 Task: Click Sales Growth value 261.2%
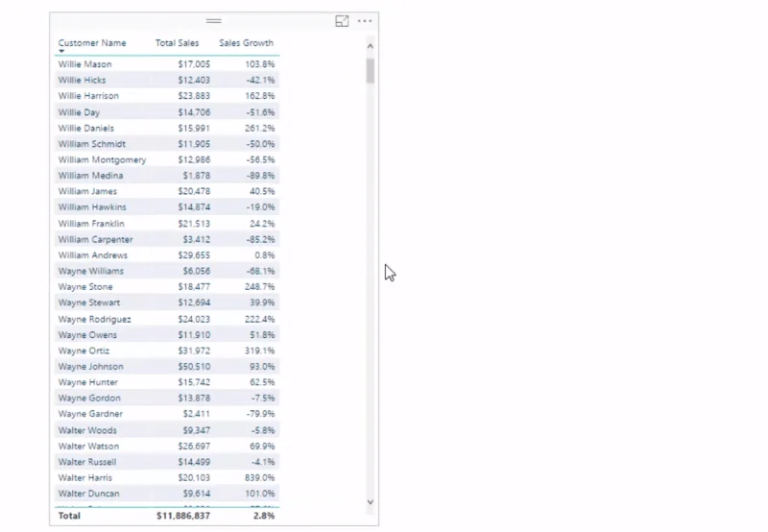[259, 128]
